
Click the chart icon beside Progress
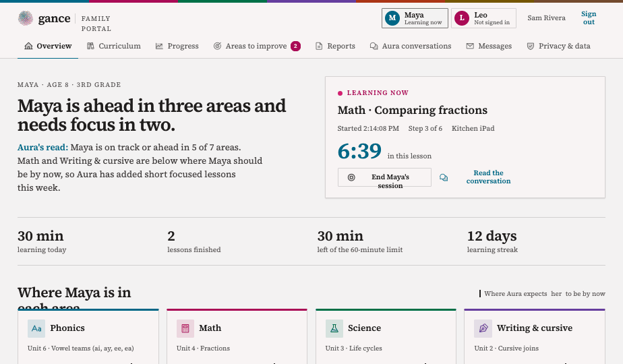click(159, 46)
